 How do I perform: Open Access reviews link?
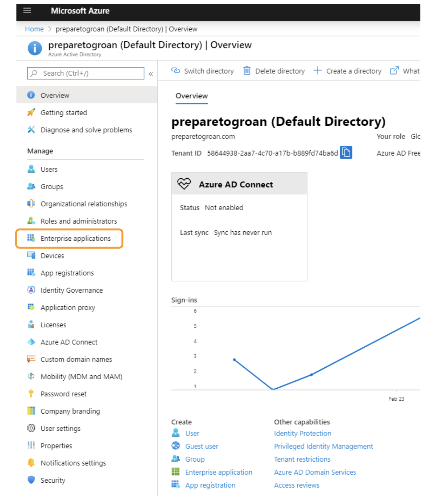tap(297, 485)
